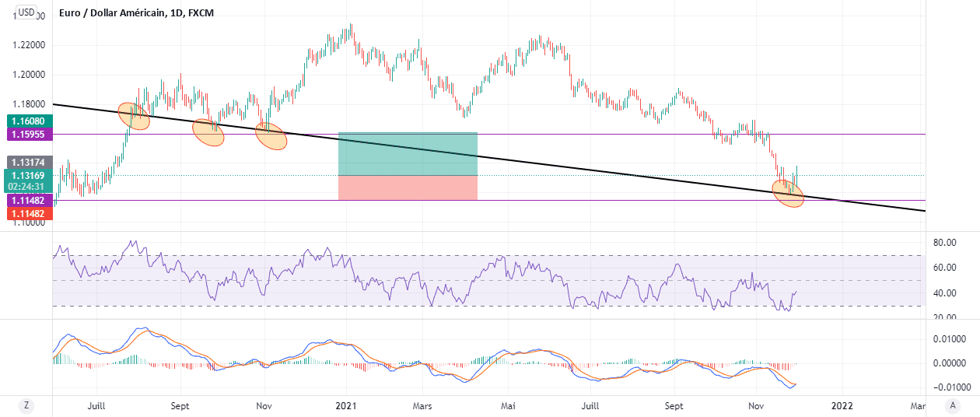Click the RSI 80.00 scale label

click(x=943, y=243)
